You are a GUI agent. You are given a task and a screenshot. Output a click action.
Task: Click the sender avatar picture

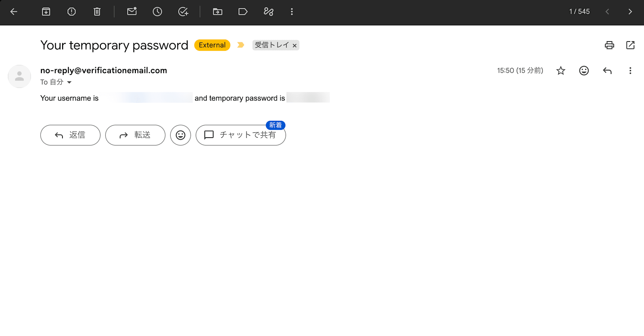[19, 76]
